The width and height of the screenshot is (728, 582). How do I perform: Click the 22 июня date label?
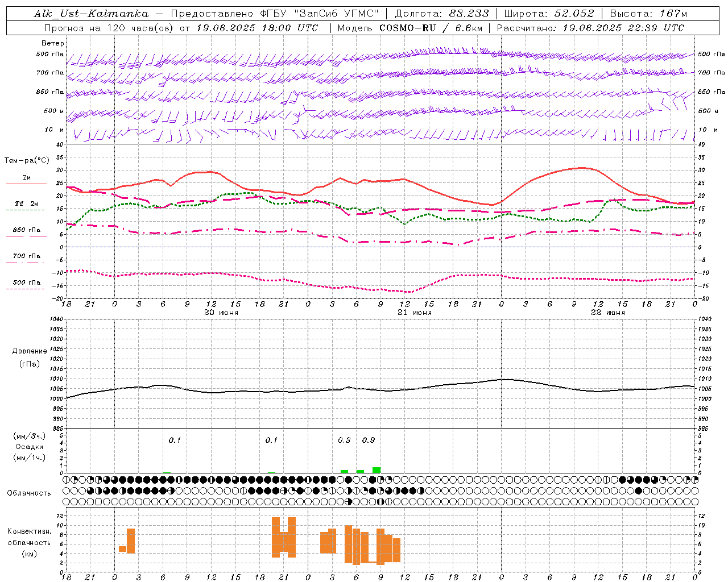click(608, 313)
